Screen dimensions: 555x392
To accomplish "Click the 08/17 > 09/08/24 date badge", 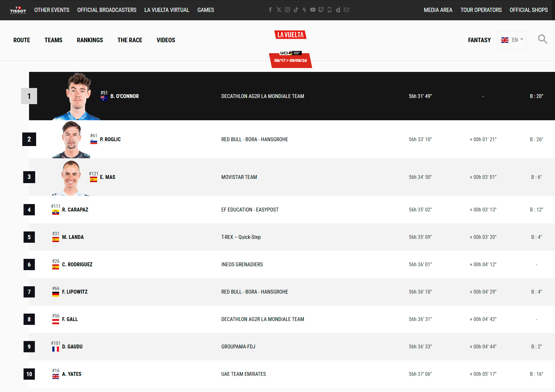I will 290,60.
